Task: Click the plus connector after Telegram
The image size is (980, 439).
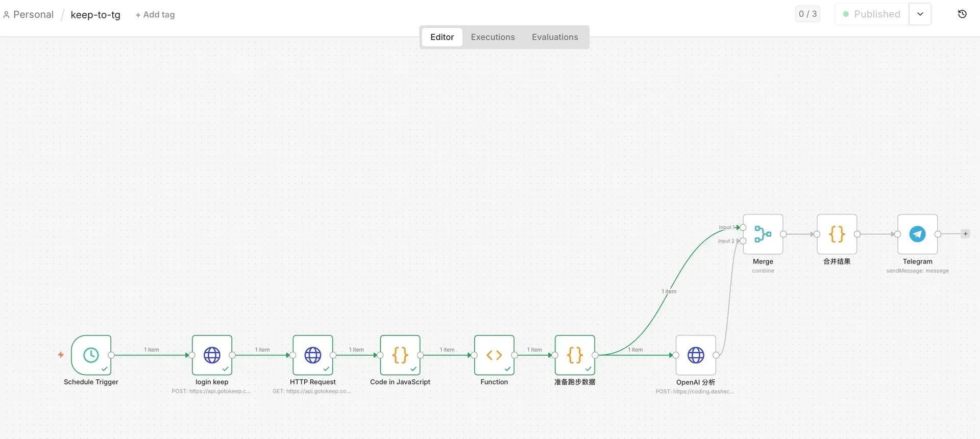Action: pyautogui.click(x=965, y=234)
